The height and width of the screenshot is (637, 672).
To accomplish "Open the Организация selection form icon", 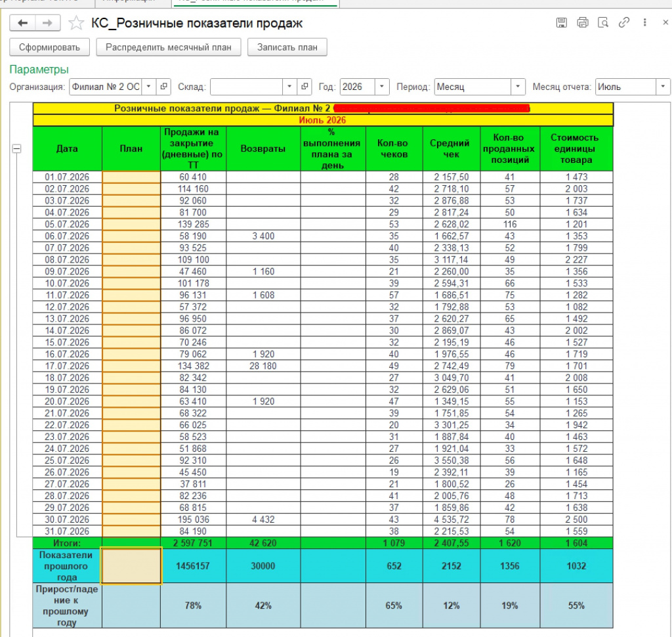I will [163, 87].
